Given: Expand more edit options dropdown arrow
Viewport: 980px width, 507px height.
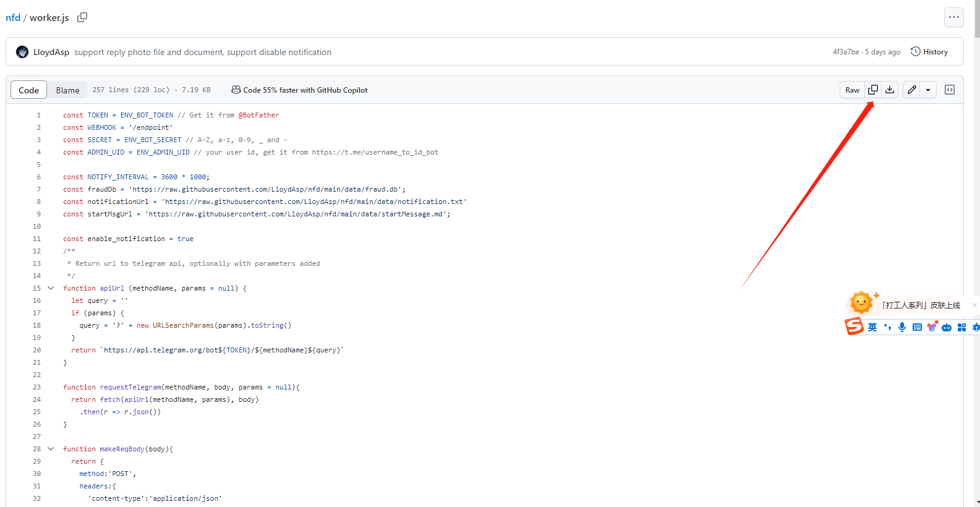Looking at the screenshot, I should click(928, 90).
